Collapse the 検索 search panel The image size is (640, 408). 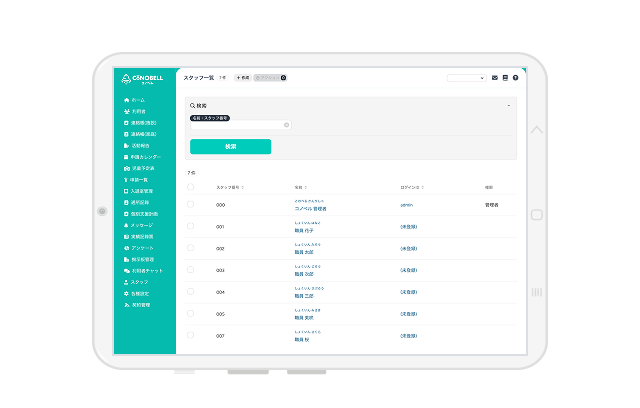(509, 105)
